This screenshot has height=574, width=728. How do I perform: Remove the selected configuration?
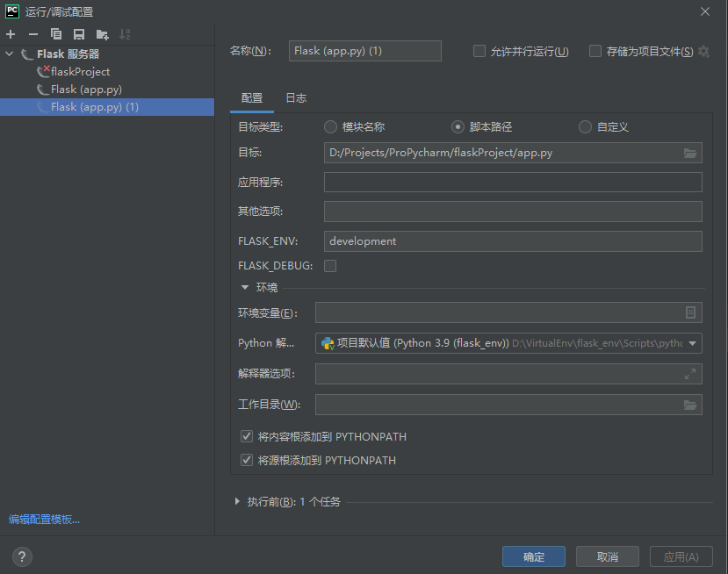pyautogui.click(x=33, y=34)
